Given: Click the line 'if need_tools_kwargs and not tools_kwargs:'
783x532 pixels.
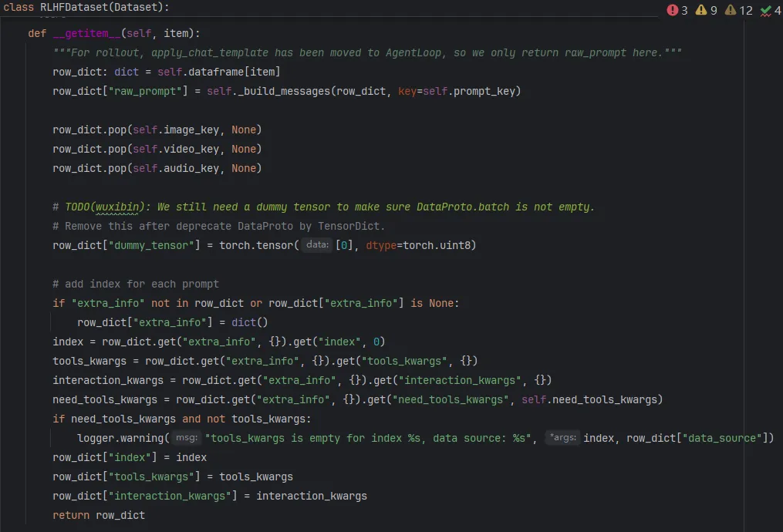Looking at the screenshot, I should click(x=182, y=419).
